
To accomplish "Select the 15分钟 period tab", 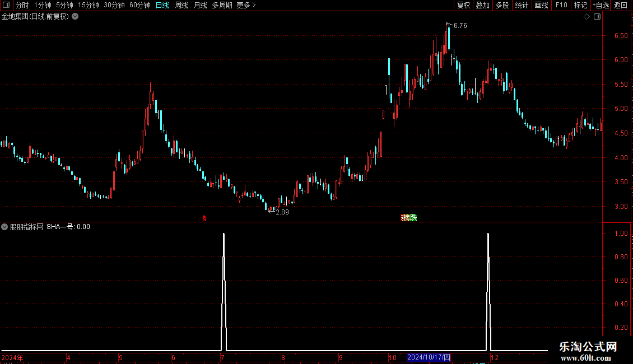I will (88, 5).
